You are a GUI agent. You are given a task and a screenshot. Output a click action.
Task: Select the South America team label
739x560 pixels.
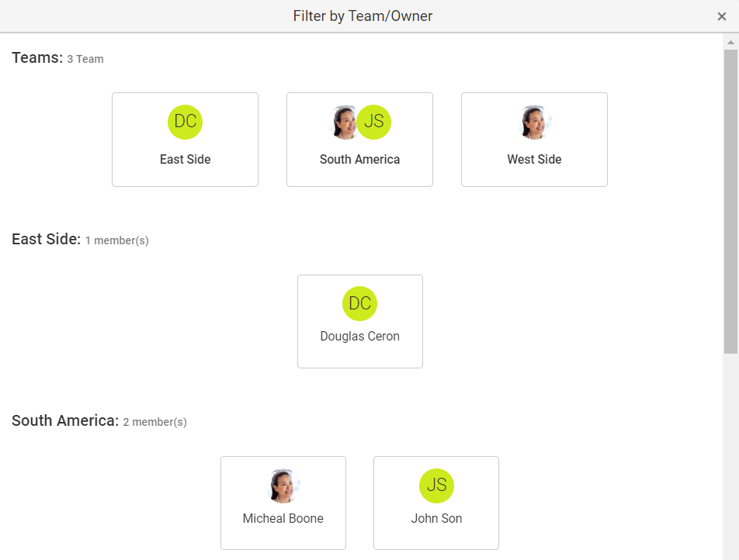click(359, 159)
